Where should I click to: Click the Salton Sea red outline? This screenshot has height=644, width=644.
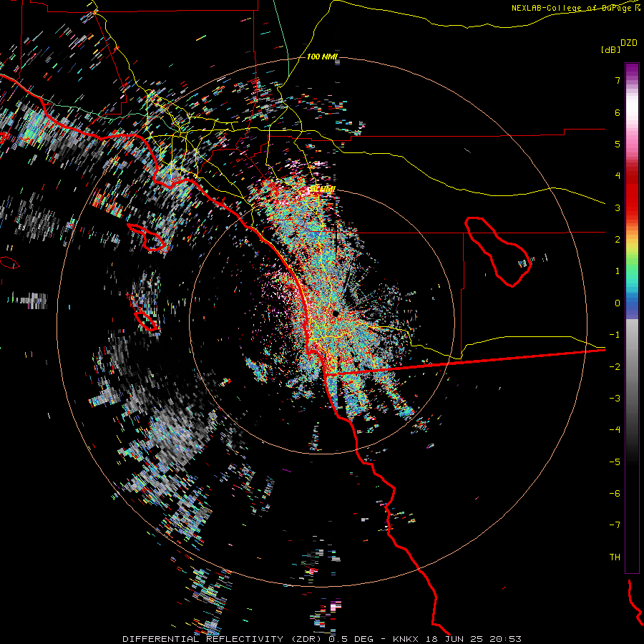point(498,251)
